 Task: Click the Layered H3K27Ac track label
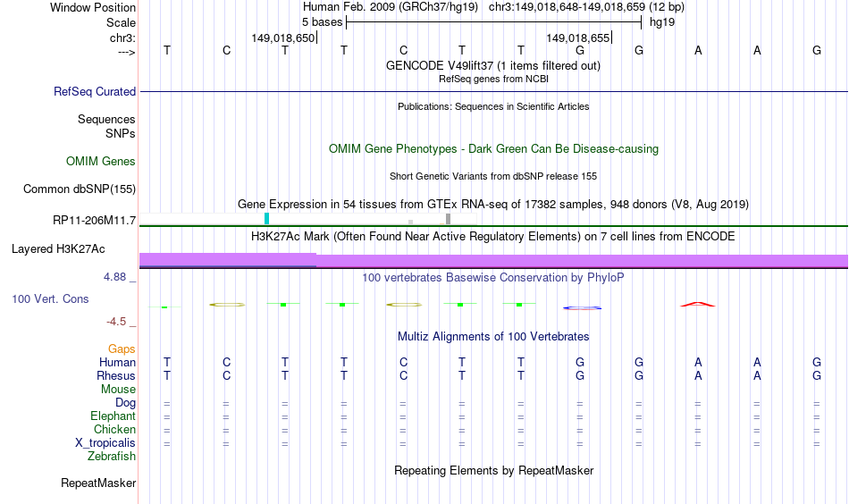[x=58, y=249]
